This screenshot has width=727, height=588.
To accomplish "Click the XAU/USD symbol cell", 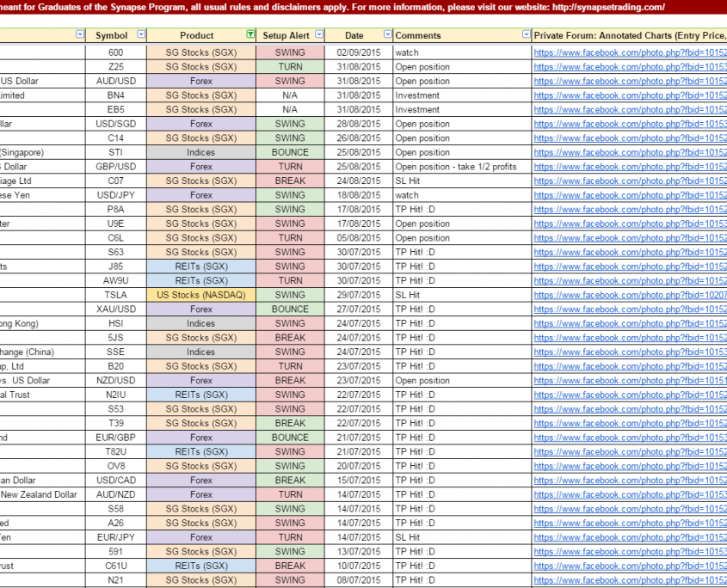I will tap(115, 309).
